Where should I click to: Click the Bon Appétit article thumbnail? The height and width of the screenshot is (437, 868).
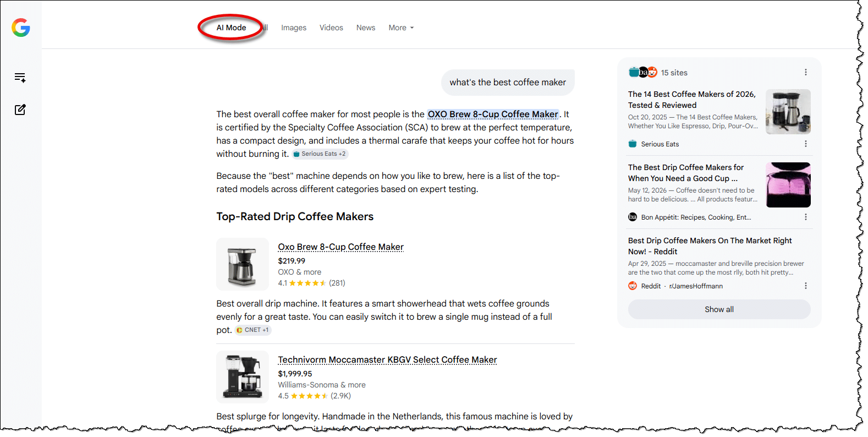tap(788, 185)
